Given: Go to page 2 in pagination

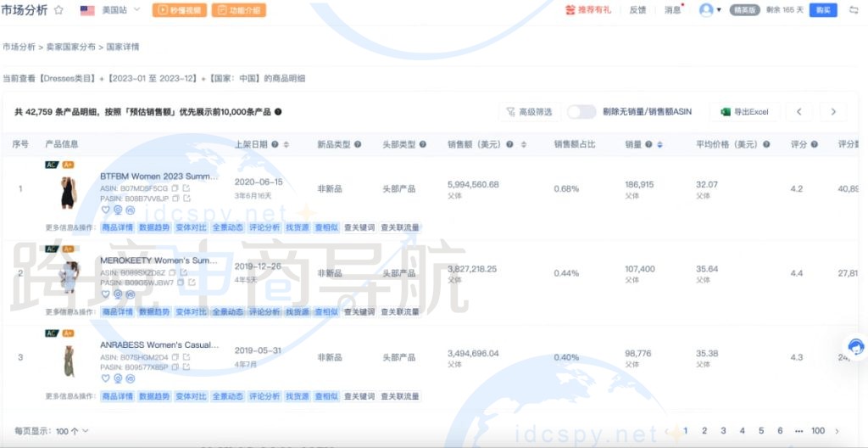Looking at the screenshot, I should click(704, 431).
